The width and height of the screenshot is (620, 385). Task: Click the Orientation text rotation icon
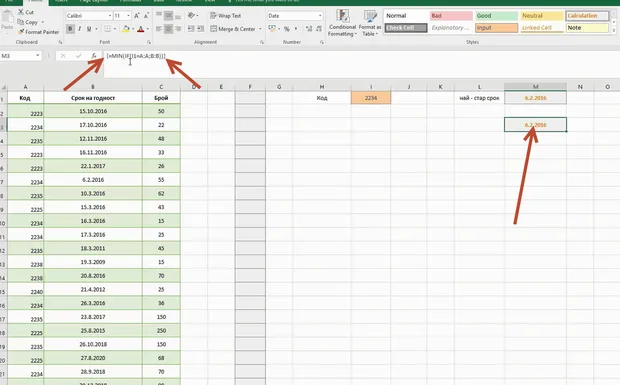tap(191, 16)
